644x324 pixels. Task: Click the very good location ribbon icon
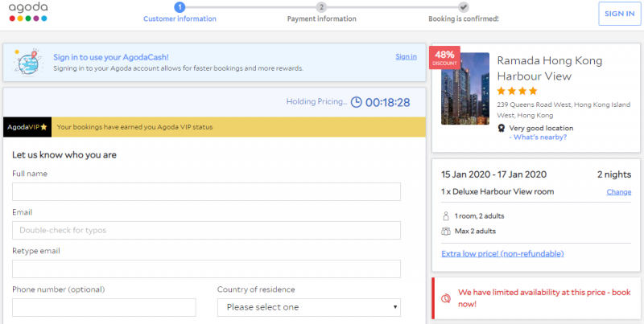(501, 129)
